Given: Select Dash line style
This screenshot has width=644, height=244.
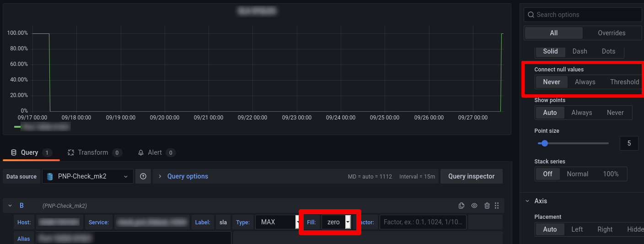Looking at the screenshot, I should 580,51.
